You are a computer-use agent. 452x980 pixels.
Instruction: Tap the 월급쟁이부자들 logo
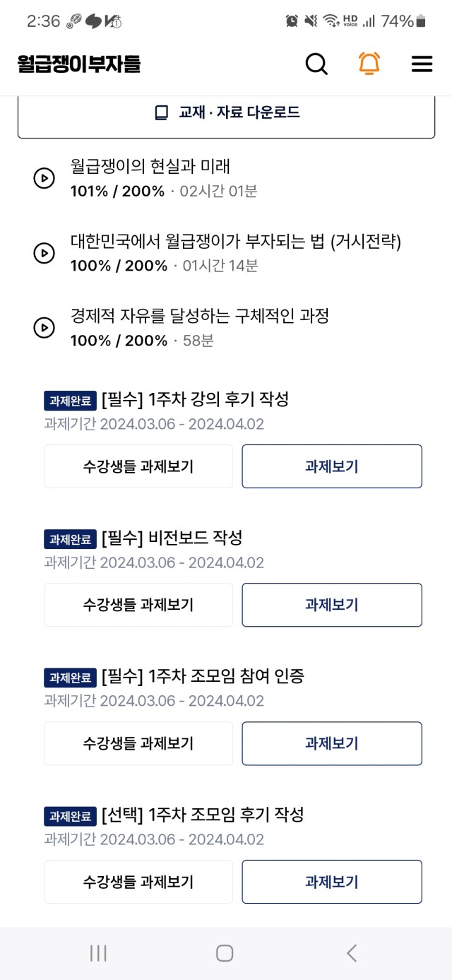[79, 64]
